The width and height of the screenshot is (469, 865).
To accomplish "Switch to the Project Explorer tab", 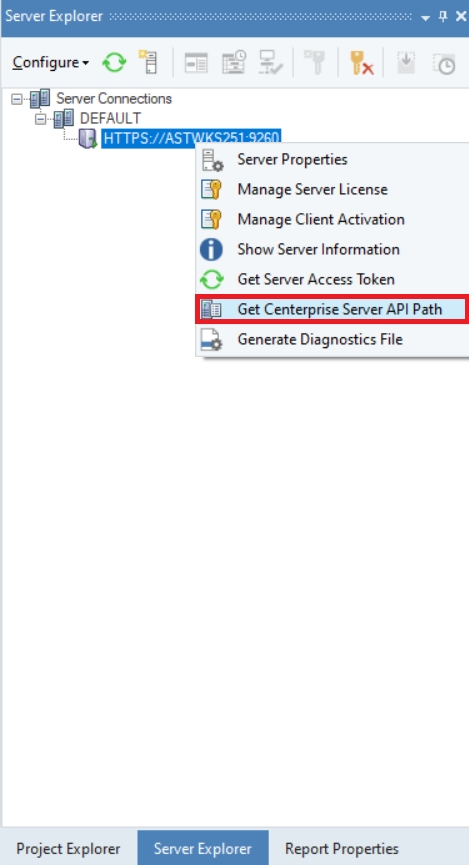I will pyautogui.click(x=68, y=848).
